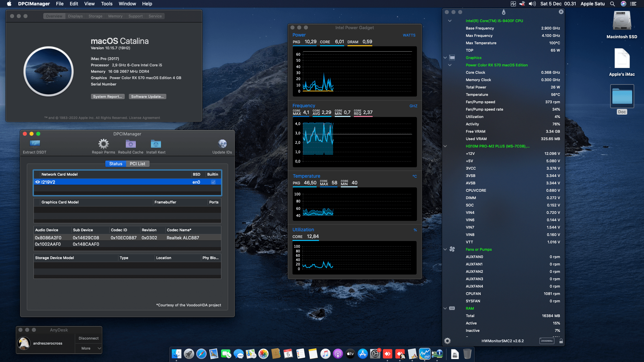This screenshot has height=362, width=644.
Task: Open the License Agreement link
Action: coord(145,118)
